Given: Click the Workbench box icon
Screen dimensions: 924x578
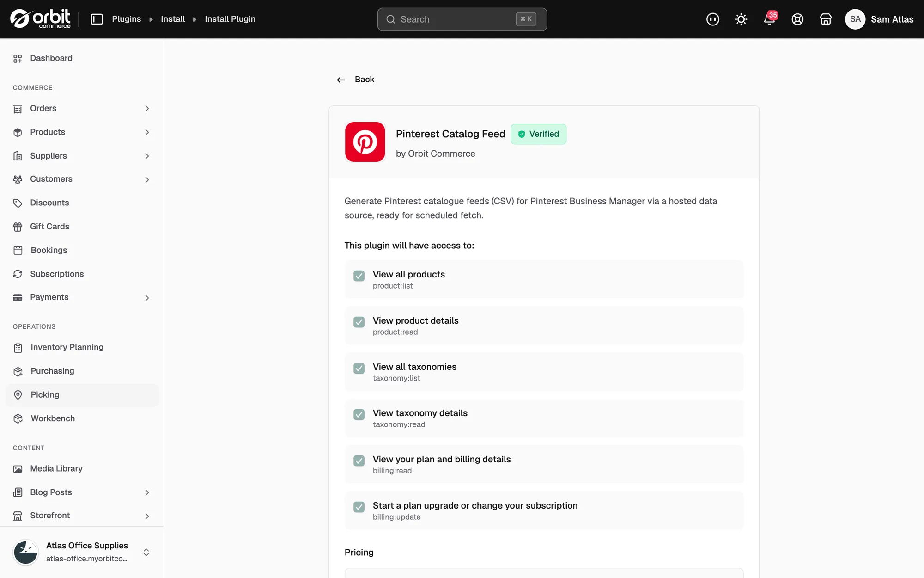Looking at the screenshot, I should click(x=18, y=418).
